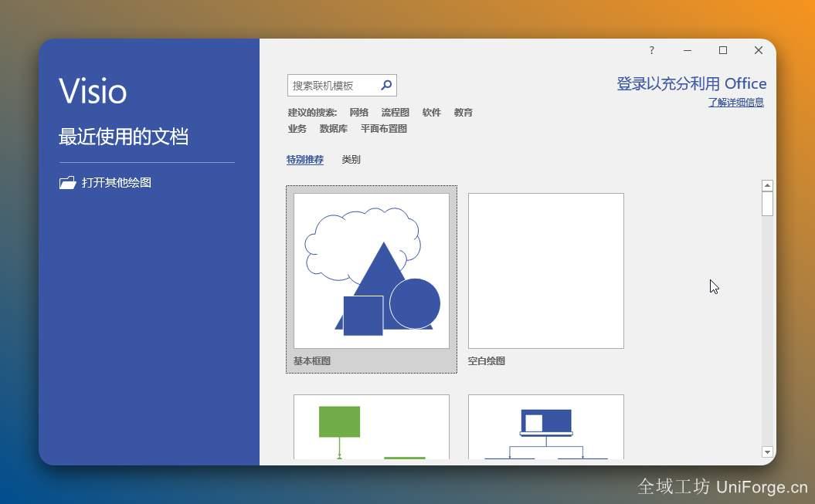Select the 空白绘图 template thumbnail
This screenshot has width=815, height=504.
545,271
